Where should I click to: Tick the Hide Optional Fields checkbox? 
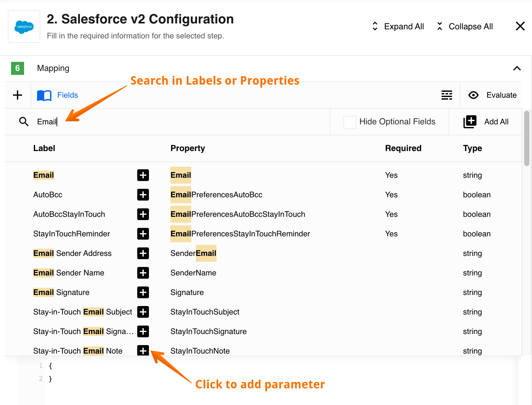(x=350, y=122)
